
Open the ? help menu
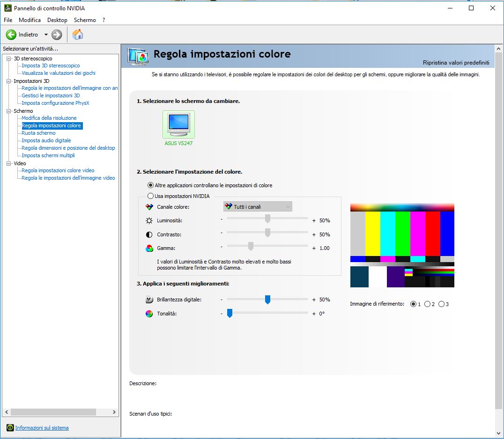(x=104, y=20)
